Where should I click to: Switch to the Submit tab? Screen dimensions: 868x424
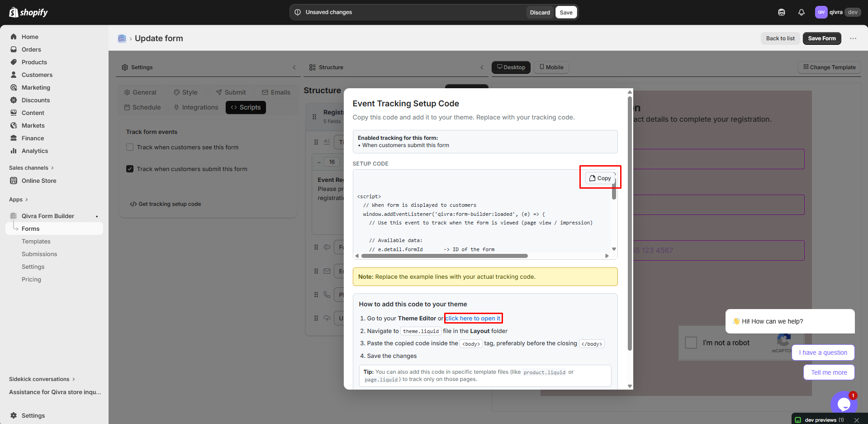231,92
